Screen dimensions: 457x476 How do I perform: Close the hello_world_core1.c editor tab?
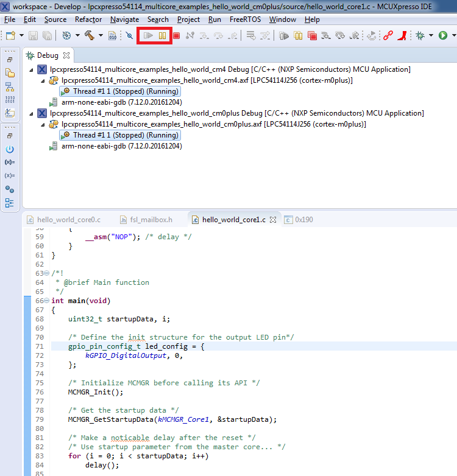point(273,220)
